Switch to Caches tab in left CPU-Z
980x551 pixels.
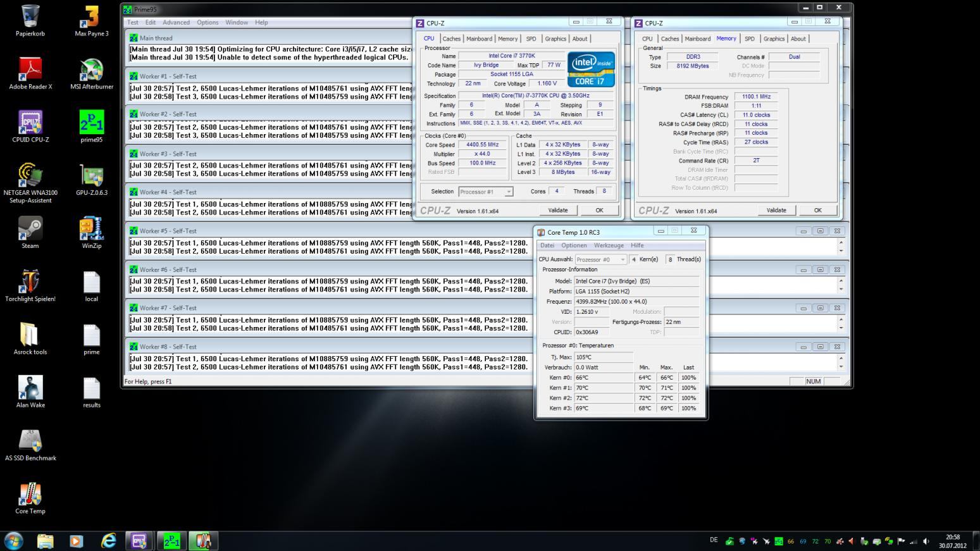pos(452,39)
